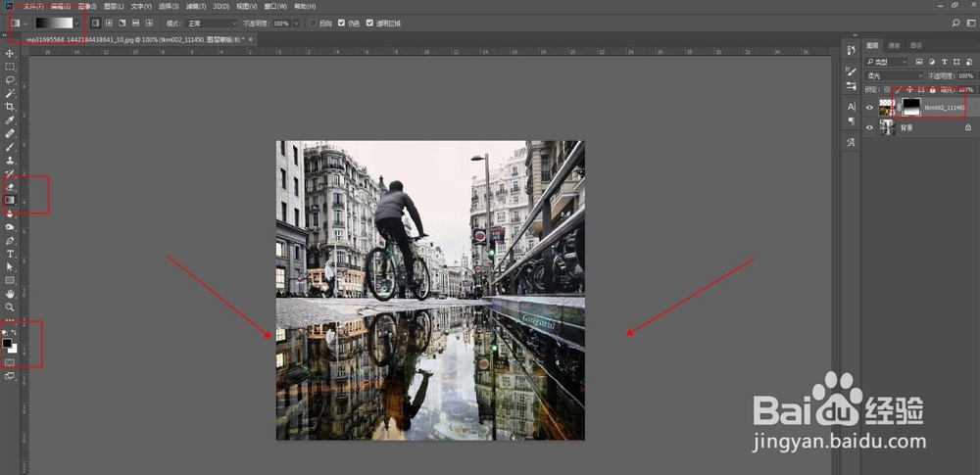
Task: Choose angle gradient style
Action: (x=122, y=24)
